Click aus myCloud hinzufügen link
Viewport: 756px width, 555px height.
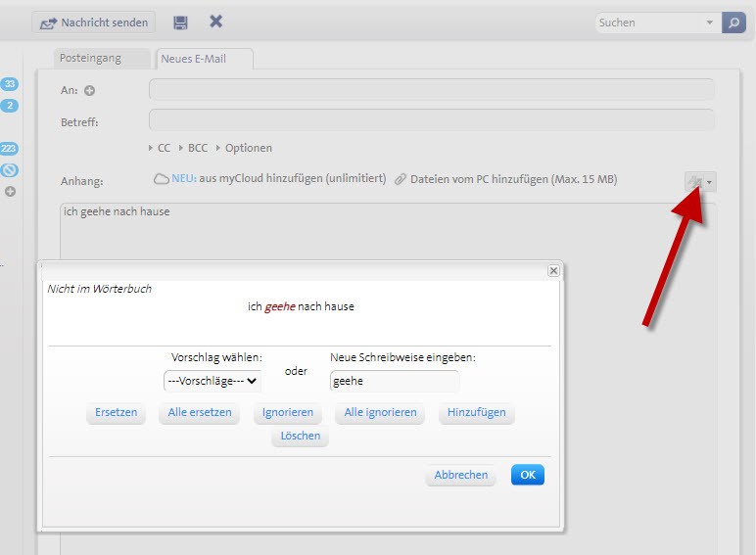[292, 179]
